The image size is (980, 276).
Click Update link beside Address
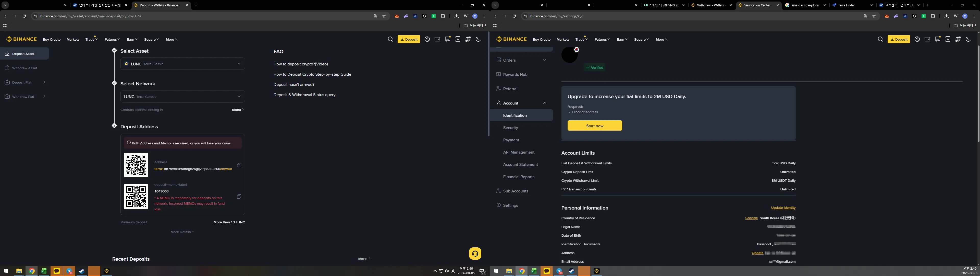(x=757, y=253)
